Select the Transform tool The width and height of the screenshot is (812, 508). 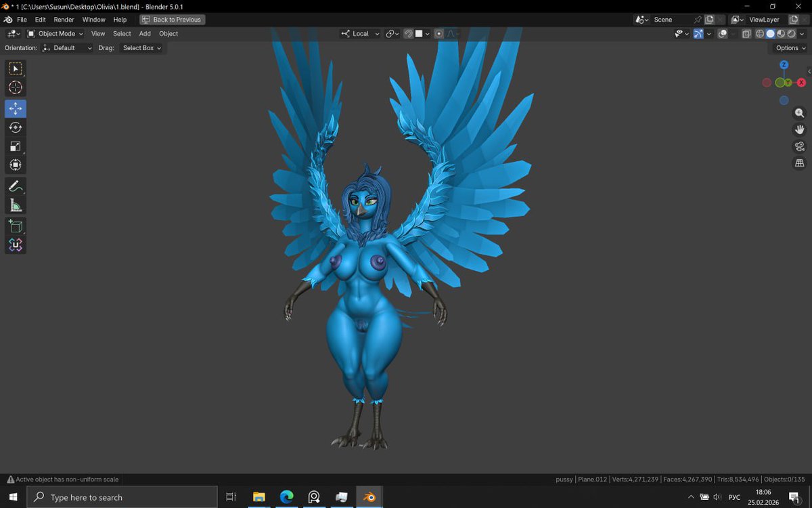coord(16,165)
